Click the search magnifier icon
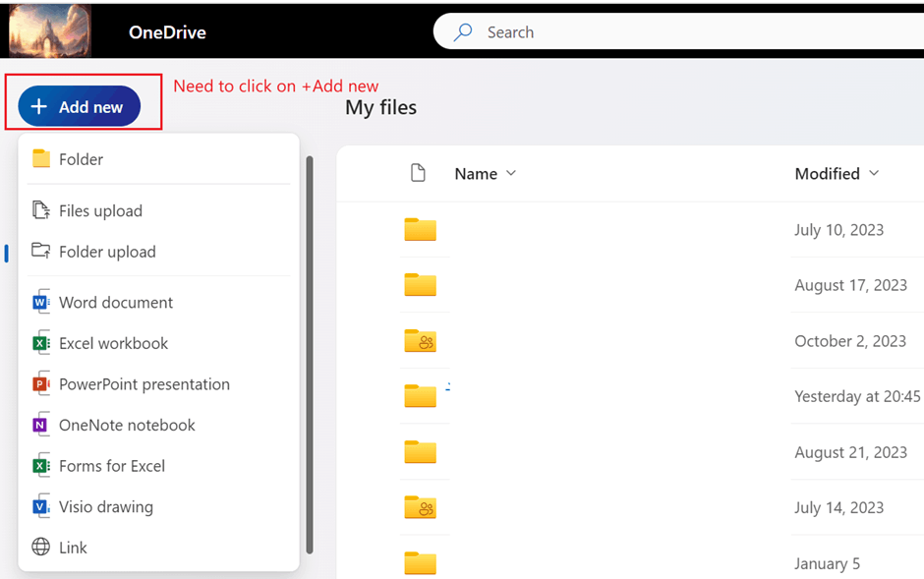Image resolution: width=924 pixels, height=579 pixels. coord(463,31)
